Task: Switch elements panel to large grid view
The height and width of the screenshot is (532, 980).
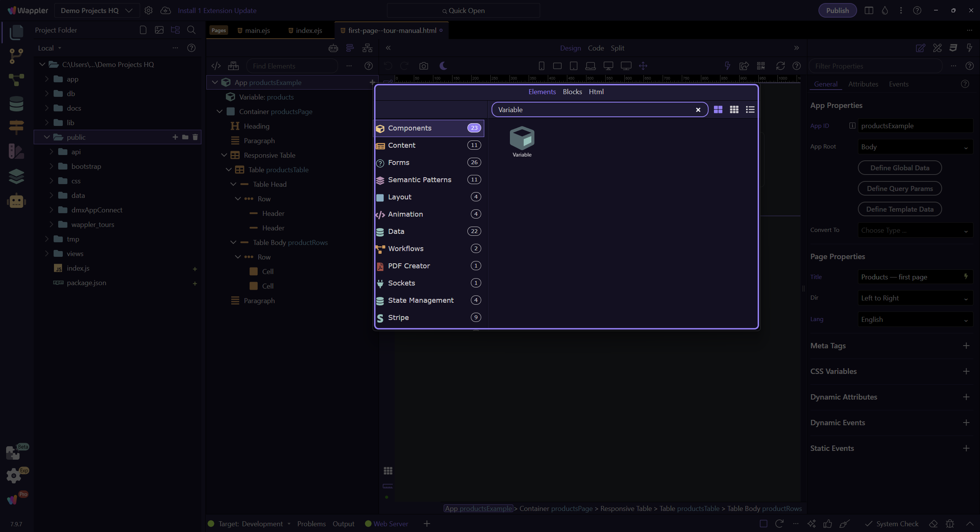Action: point(718,110)
